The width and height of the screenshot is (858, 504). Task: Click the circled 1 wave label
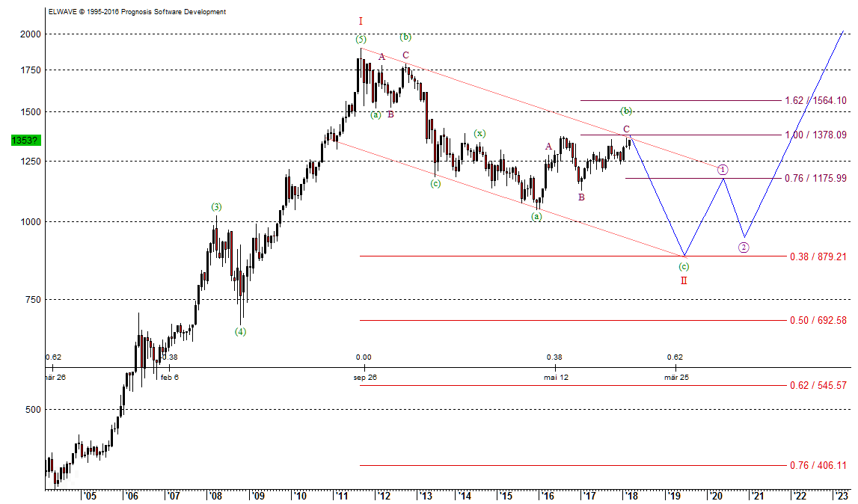[x=723, y=170]
